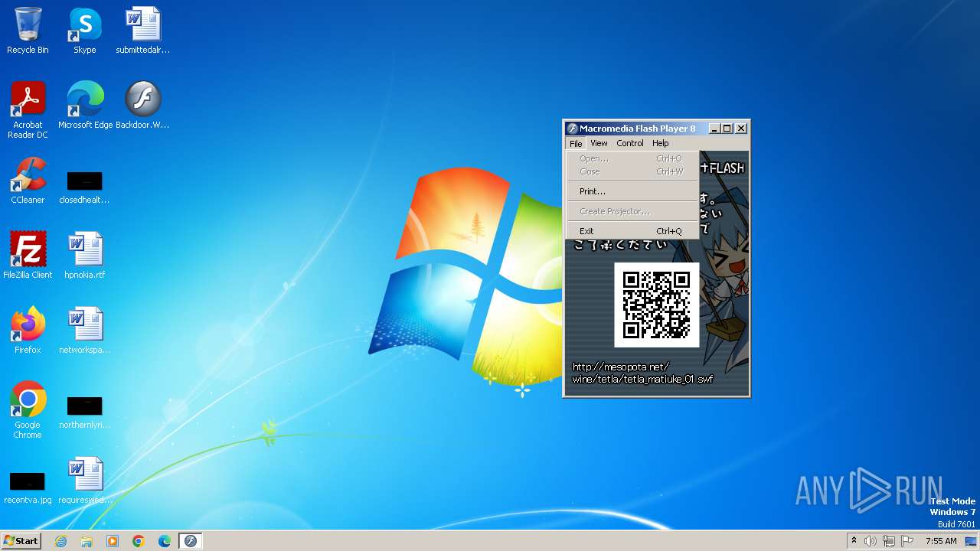Open the Help menu in Flash Player

click(x=660, y=143)
